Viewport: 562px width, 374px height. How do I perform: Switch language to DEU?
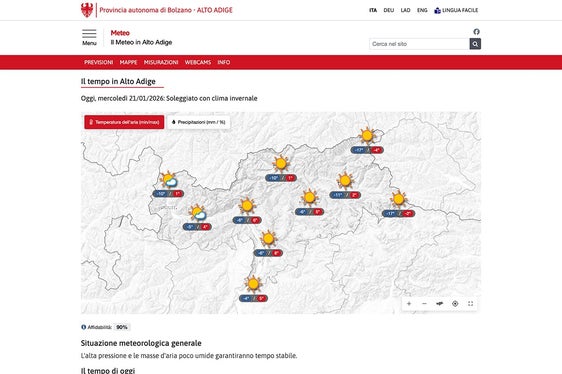coord(389,10)
